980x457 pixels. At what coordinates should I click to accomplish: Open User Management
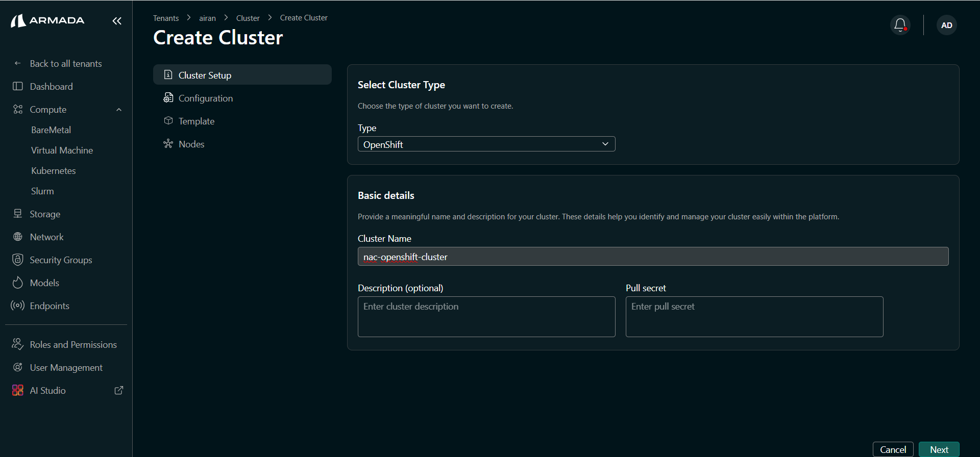tap(66, 367)
